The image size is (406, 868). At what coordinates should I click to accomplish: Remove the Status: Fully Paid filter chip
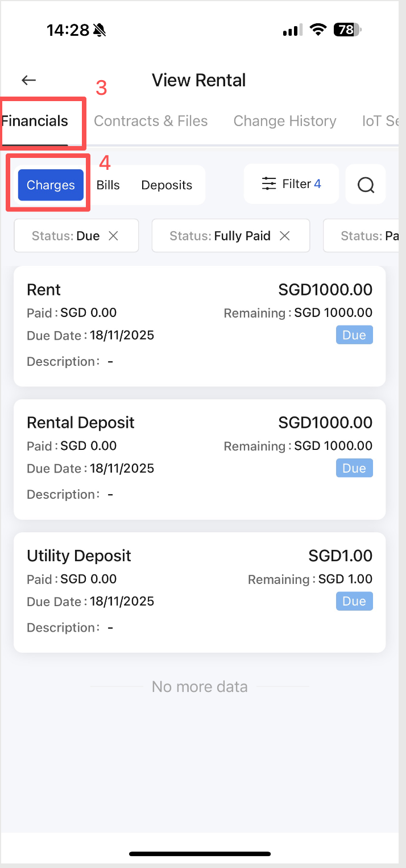point(285,236)
